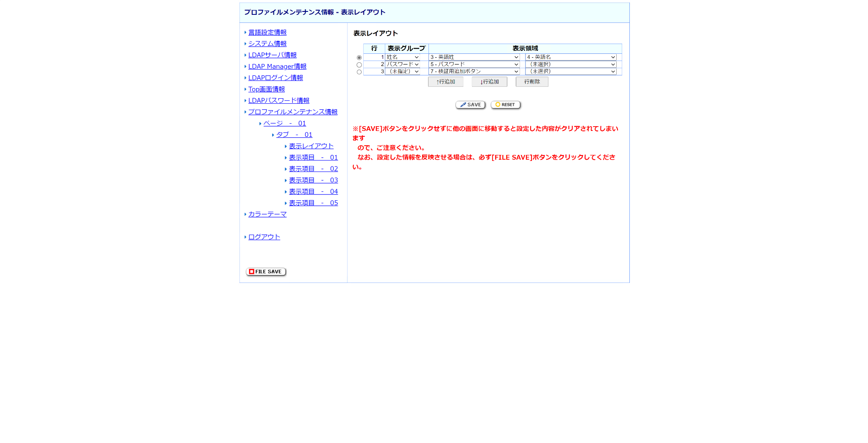
Task: Click the FILE SAVE button
Action: pyautogui.click(x=266, y=271)
